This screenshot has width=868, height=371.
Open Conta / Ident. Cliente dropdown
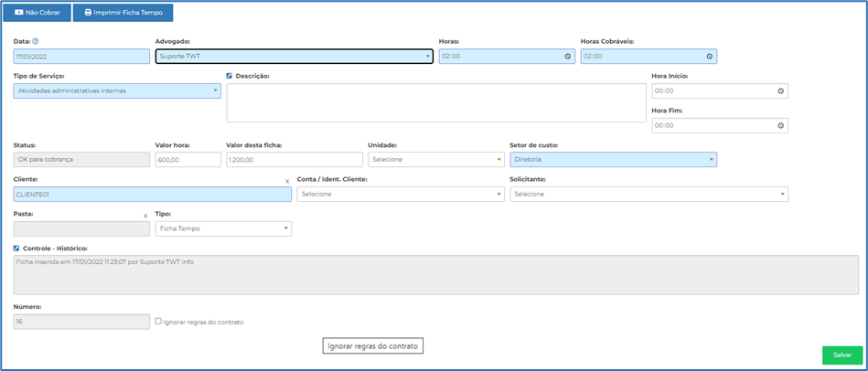pyautogui.click(x=401, y=194)
